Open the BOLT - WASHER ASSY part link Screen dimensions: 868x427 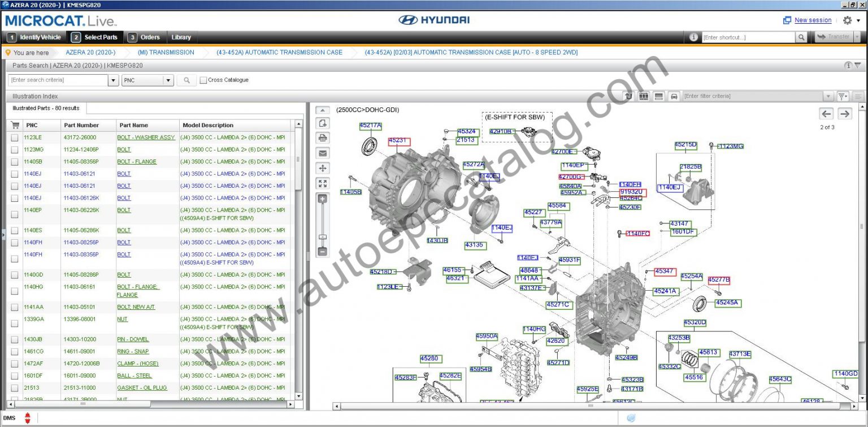pyautogui.click(x=146, y=137)
